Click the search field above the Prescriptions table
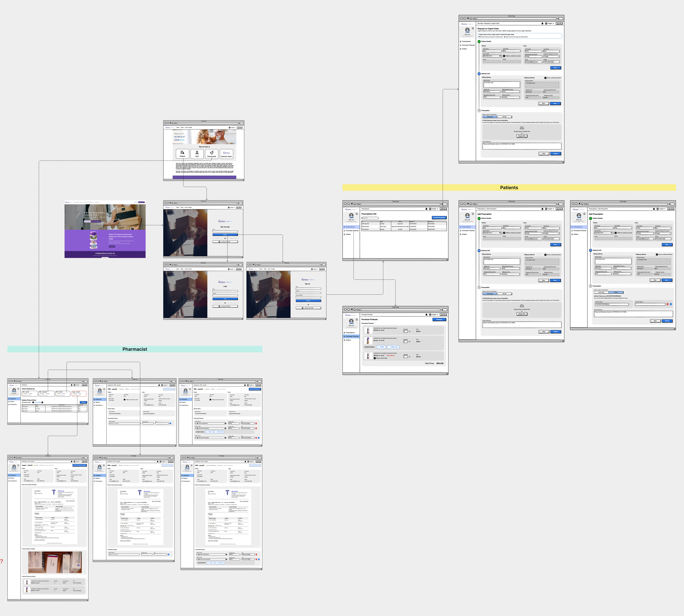Image resolution: width=684 pixels, height=616 pixels. click(x=370, y=218)
